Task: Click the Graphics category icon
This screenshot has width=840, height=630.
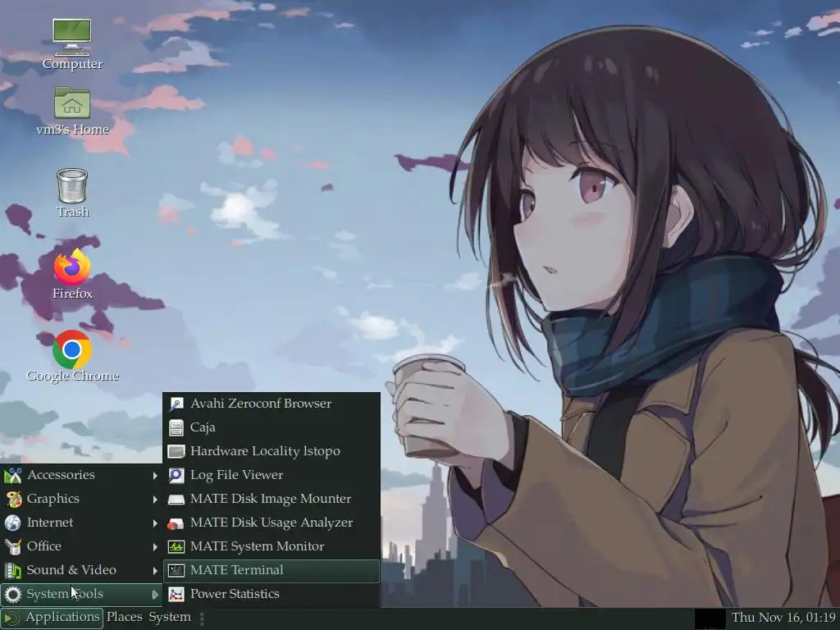Action: click(x=13, y=499)
